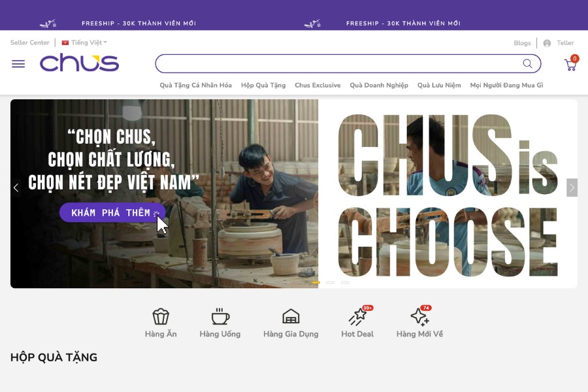This screenshot has height=392, width=588.
Task: Click the Chus logo
Action: (80, 63)
